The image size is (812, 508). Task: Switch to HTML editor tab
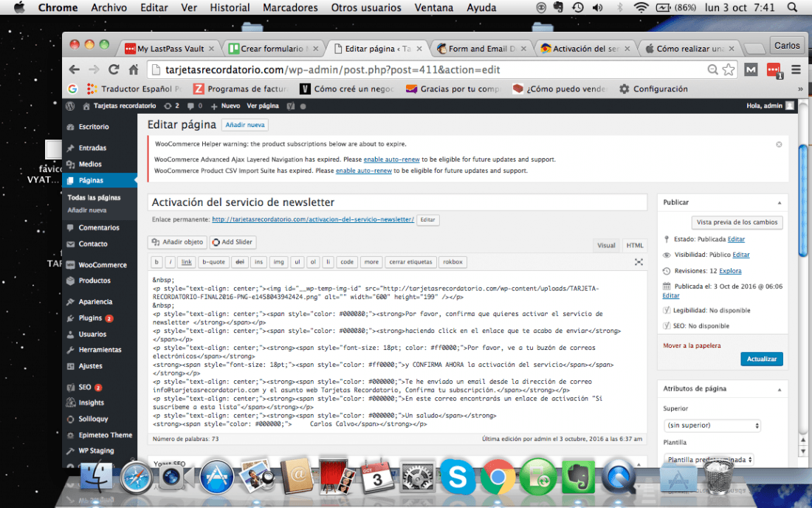[634, 245]
